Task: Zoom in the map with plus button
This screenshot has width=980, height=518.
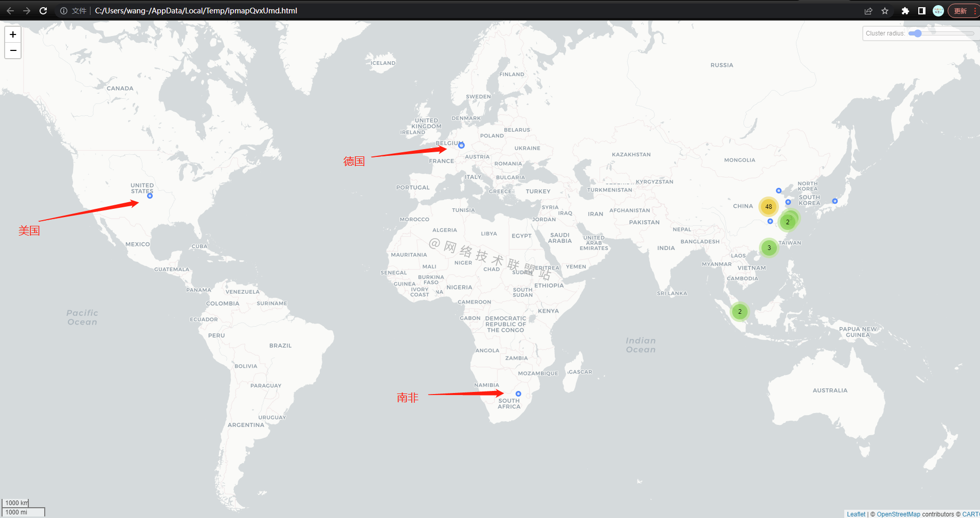Action: tap(13, 34)
